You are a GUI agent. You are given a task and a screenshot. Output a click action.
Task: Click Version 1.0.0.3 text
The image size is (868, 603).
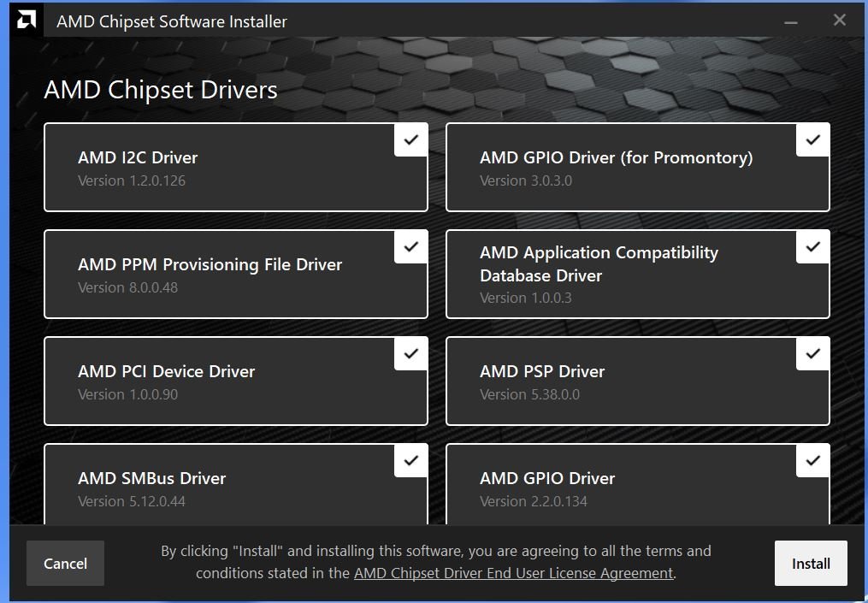(526, 298)
